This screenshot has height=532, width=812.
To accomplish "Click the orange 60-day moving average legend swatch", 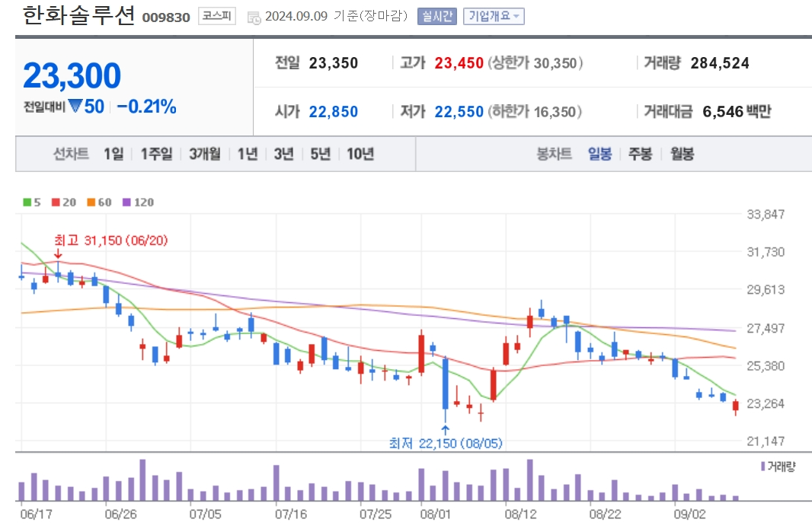I will click(91, 202).
